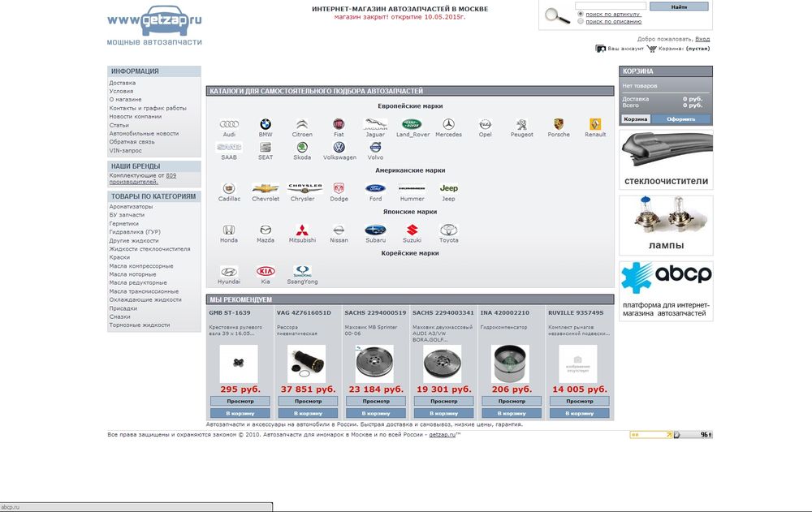Choose the Toyota logo
This screenshot has height=512, width=812.
(448, 230)
